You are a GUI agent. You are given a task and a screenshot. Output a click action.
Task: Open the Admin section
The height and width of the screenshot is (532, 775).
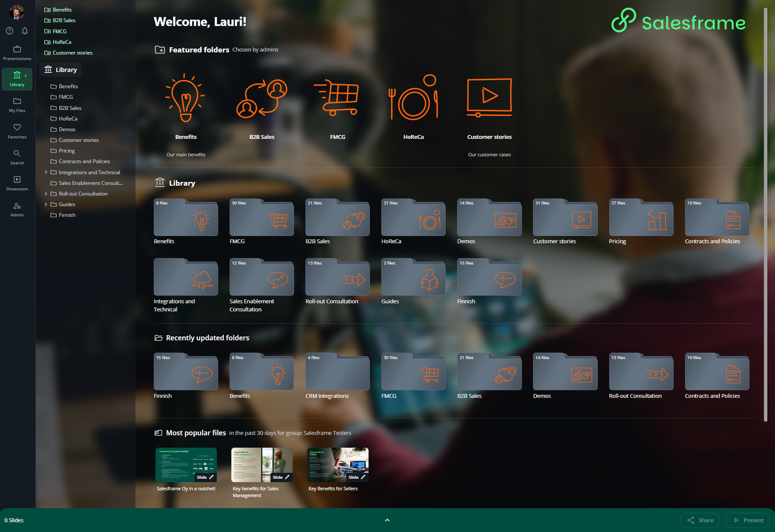17,209
